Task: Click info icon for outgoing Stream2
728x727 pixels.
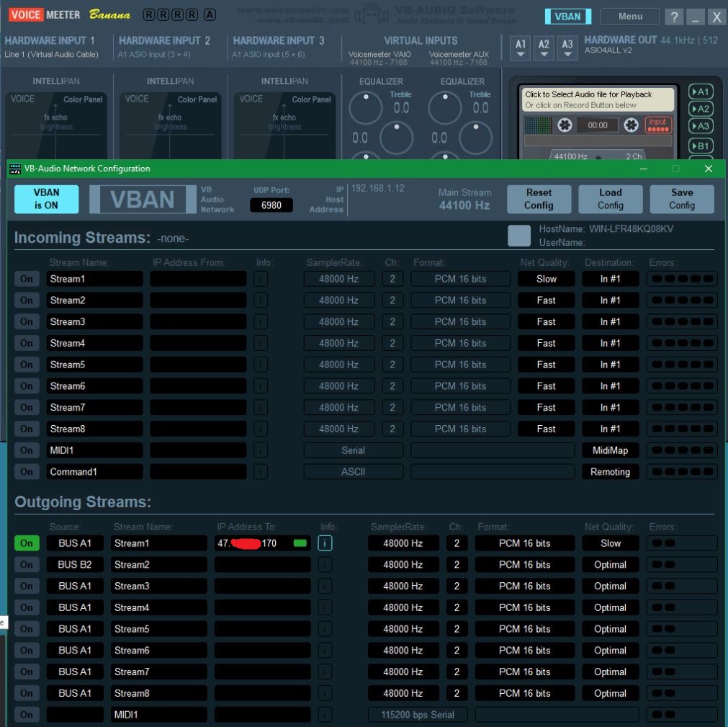Action: click(325, 564)
